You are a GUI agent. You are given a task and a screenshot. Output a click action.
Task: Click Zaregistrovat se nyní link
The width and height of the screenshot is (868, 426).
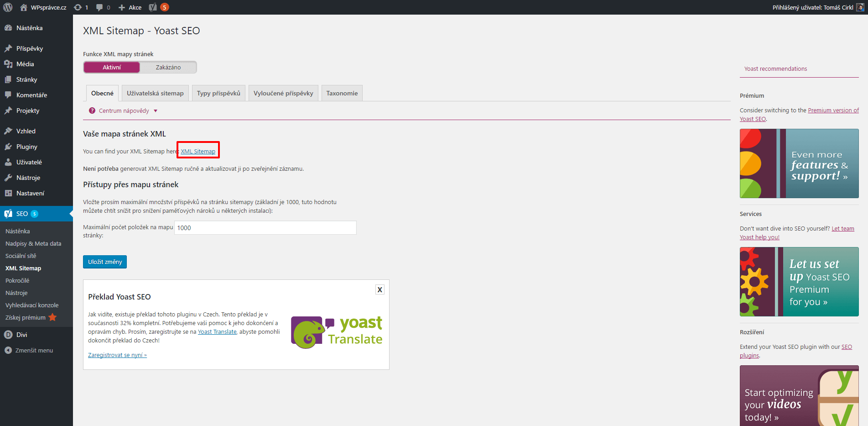(x=117, y=355)
